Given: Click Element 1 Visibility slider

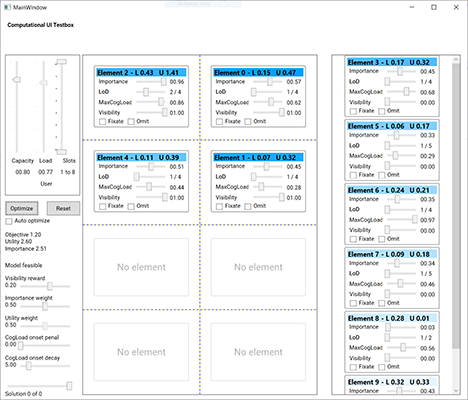Looking at the screenshot, I should (x=268, y=197).
